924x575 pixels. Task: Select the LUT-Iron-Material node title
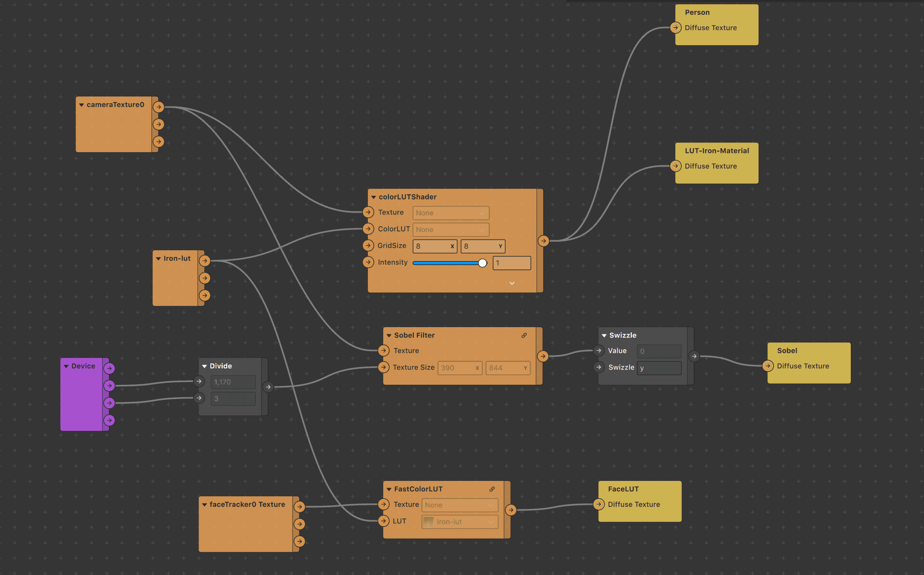[717, 151]
